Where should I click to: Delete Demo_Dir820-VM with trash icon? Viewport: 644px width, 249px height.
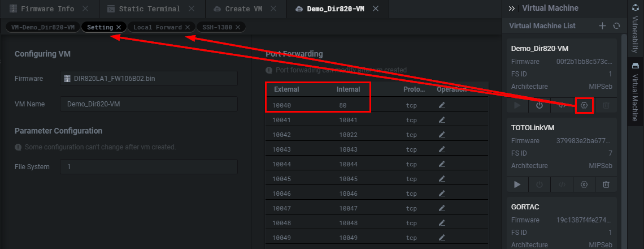tap(606, 105)
